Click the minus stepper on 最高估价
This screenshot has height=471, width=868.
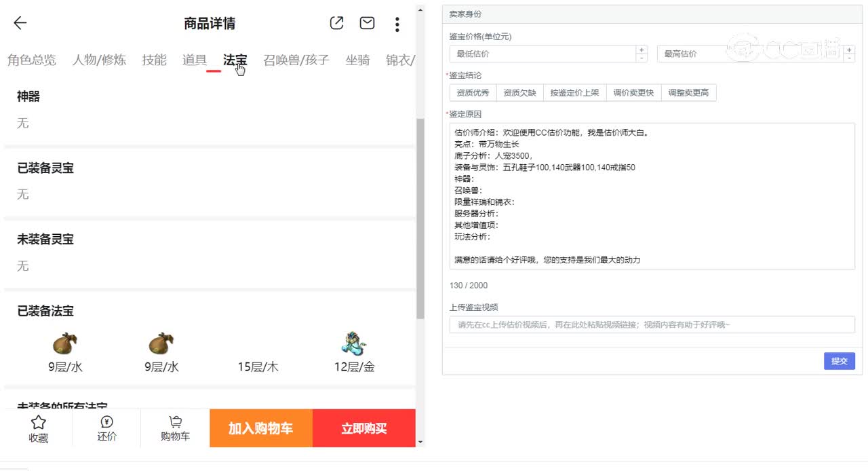(849, 58)
